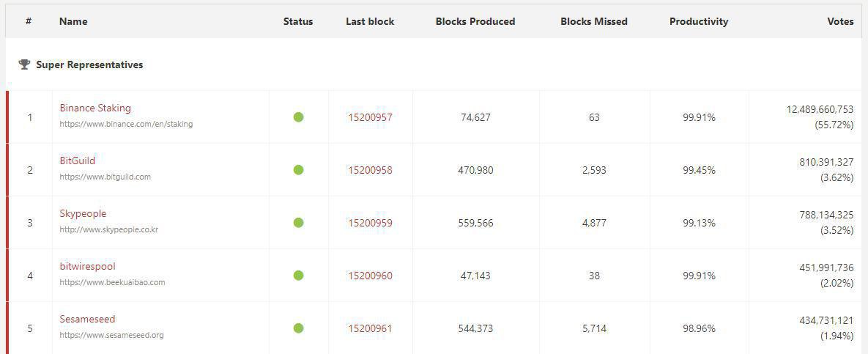
Task: Open last block 15200960
Action: coord(371,276)
